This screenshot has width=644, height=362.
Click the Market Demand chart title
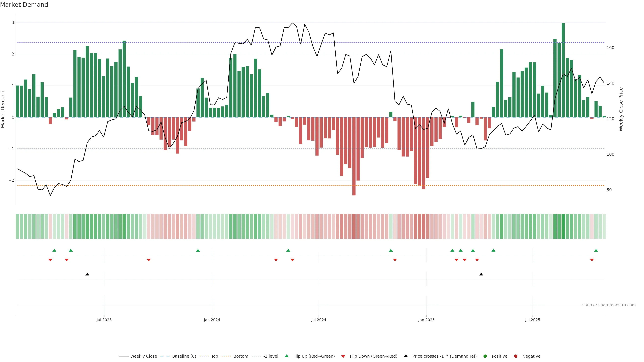coord(24,5)
